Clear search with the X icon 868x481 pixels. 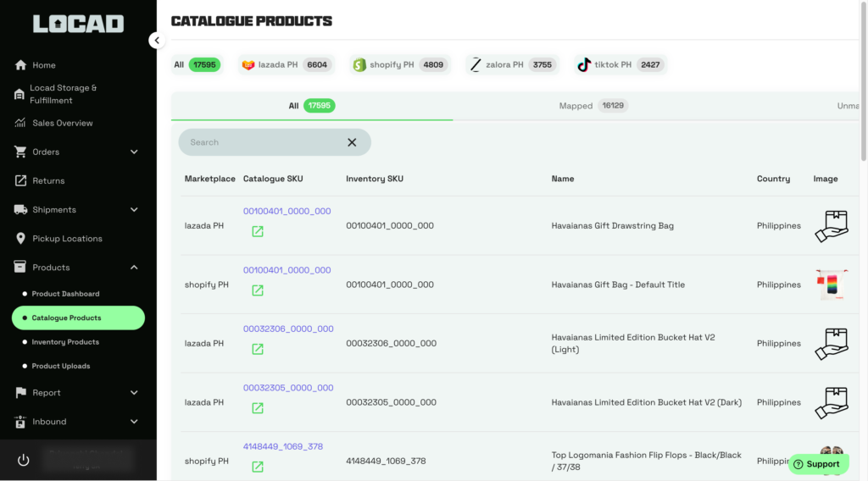(352, 142)
